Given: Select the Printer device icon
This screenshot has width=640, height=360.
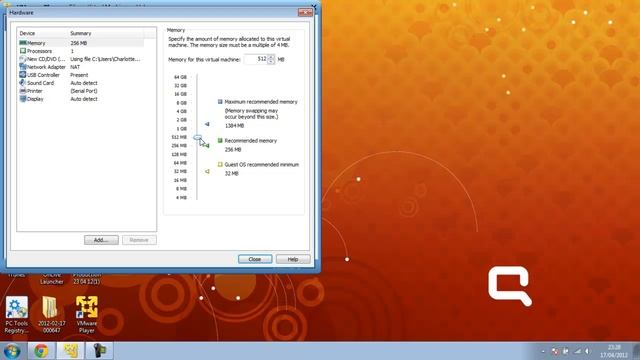Looking at the screenshot, I should pos(23,91).
